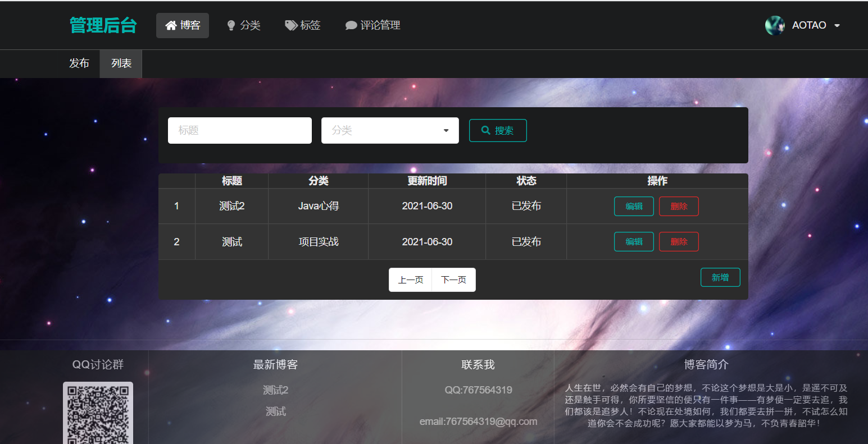Click the 更新时间 column header
Viewport: 868px width, 444px height.
click(x=427, y=181)
